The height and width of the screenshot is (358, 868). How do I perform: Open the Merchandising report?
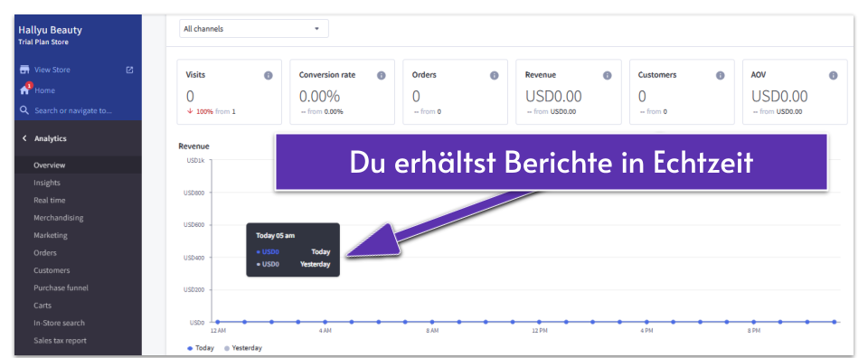(58, 218)
